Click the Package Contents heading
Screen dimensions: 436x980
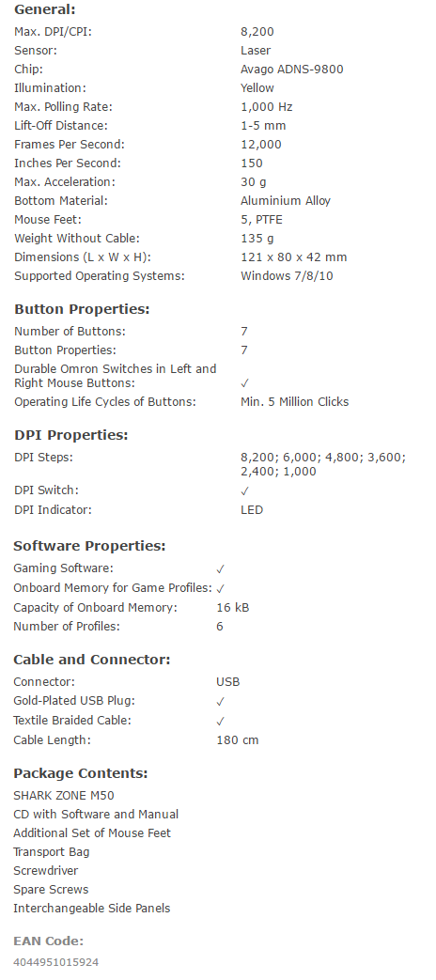(80, 773)
